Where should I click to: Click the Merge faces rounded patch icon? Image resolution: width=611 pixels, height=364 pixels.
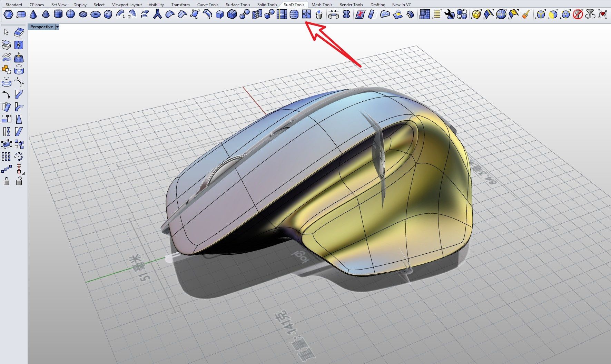pos(385,14)
